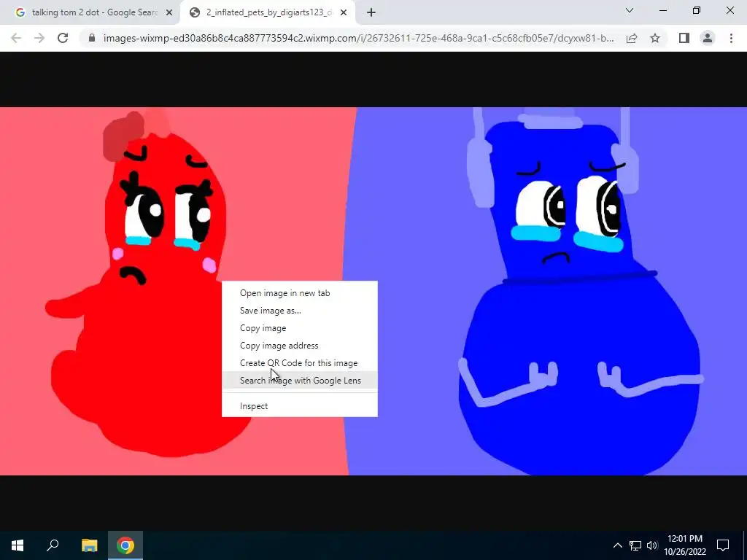Viewport: 747px width, 560px height.
Task: Minimize the Chrome window
Action: [x=662, y=10]
